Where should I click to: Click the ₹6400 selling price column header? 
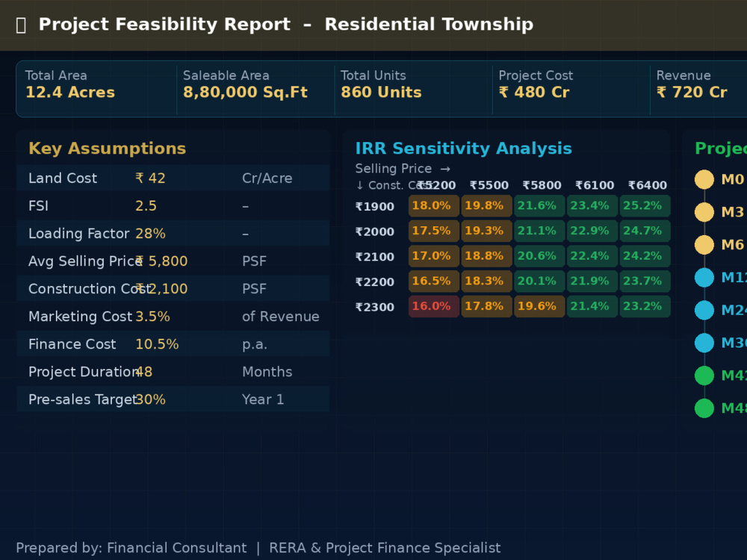tap(648, 185)
